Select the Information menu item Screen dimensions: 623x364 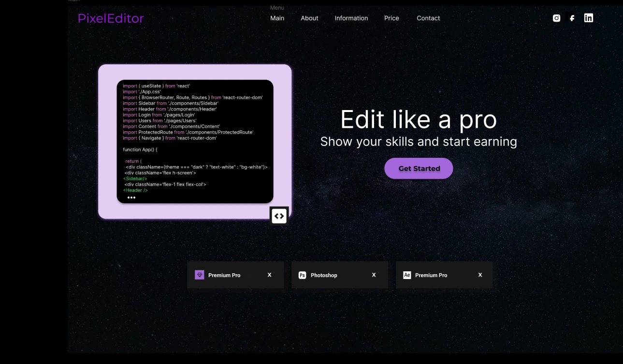351,18
